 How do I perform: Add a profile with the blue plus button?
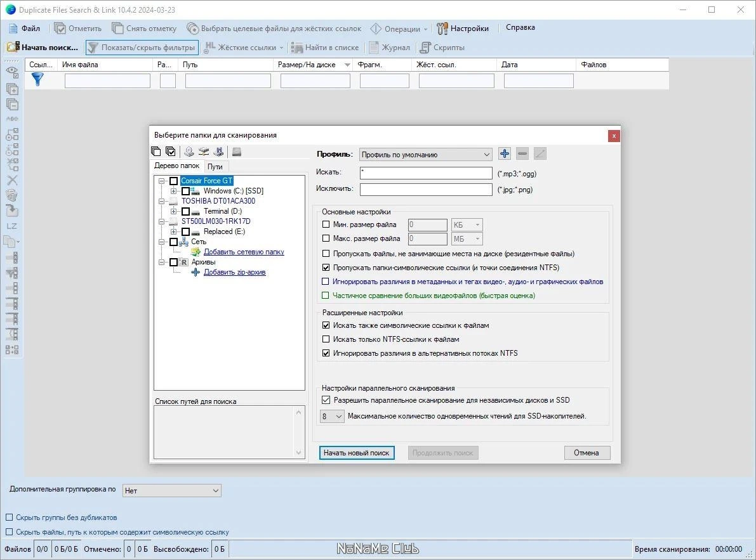coord(505,154)
